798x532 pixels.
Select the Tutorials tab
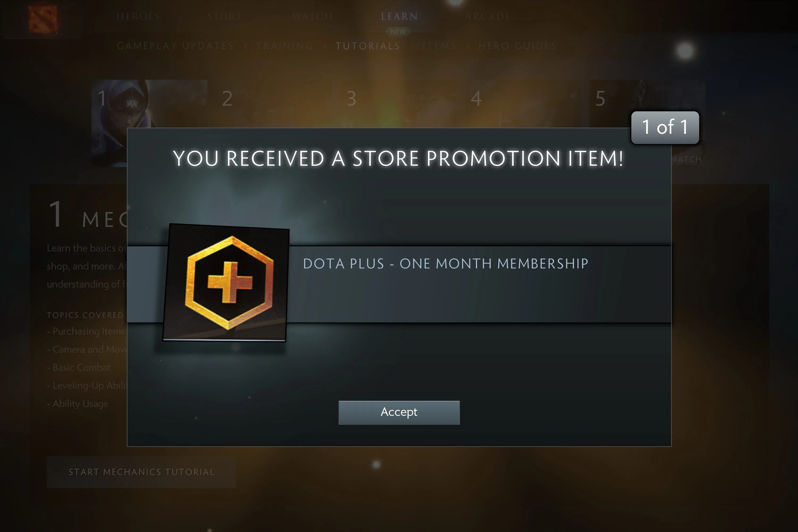coord(368,46)
